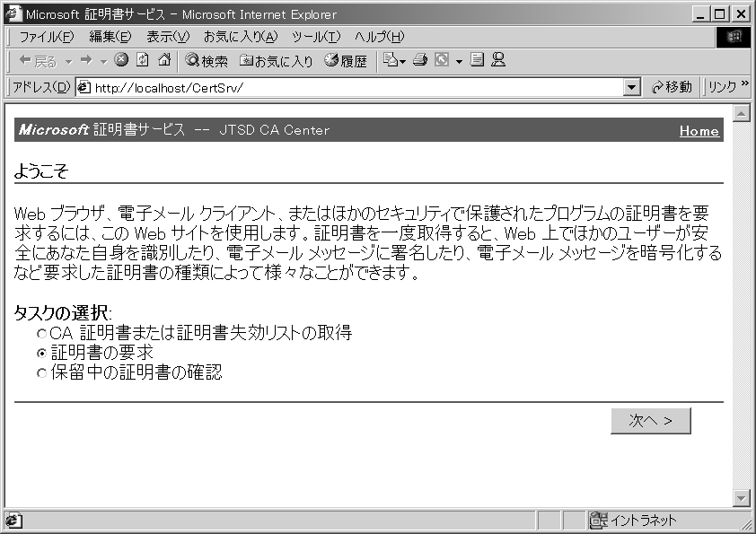Click the IE window title bar icon
This screenshot has height=534, width=756.
(13, 13)
